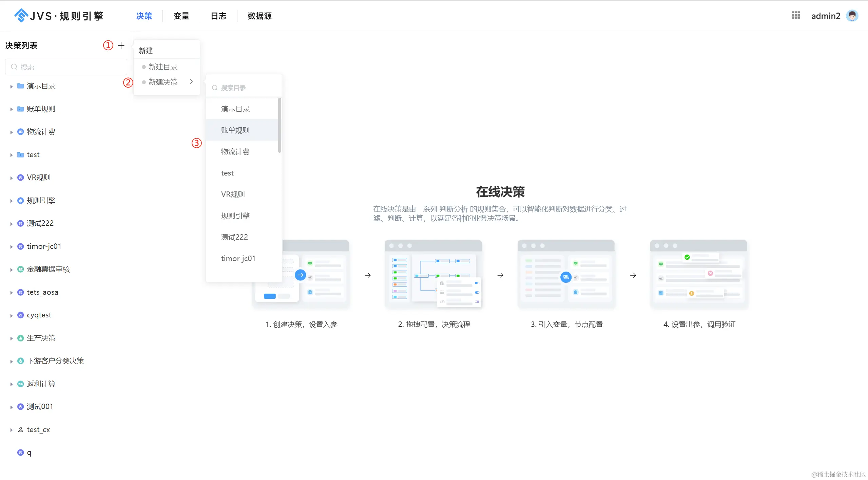868x480 pixels.
Task: Pick timor-jc01 in the directory popup list
Action: pos(238,259)
